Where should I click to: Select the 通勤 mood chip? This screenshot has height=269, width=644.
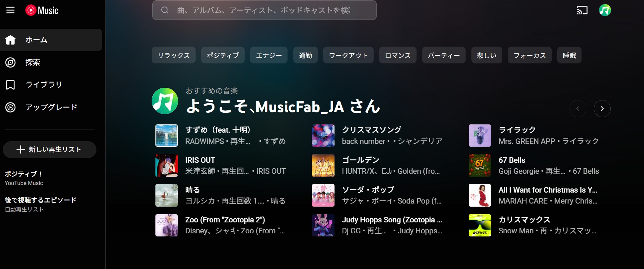click(305, 55)
